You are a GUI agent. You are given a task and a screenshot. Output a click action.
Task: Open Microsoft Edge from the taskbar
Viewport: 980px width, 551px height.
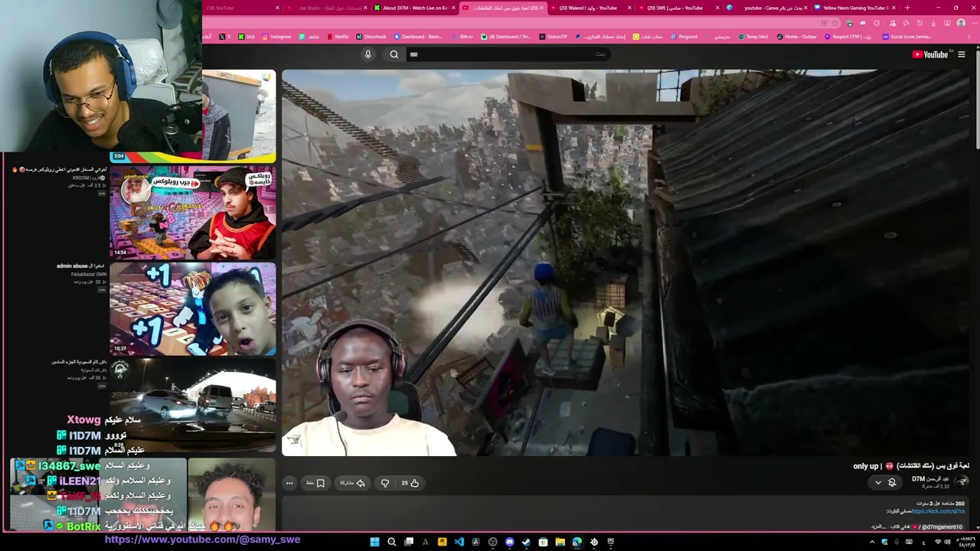click(x=577, y=542)
